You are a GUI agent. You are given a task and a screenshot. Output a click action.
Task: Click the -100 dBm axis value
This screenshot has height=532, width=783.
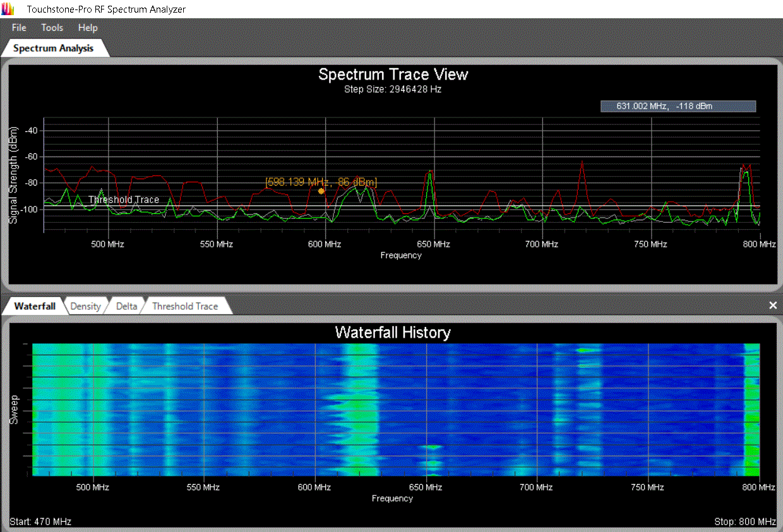[30, 209]
